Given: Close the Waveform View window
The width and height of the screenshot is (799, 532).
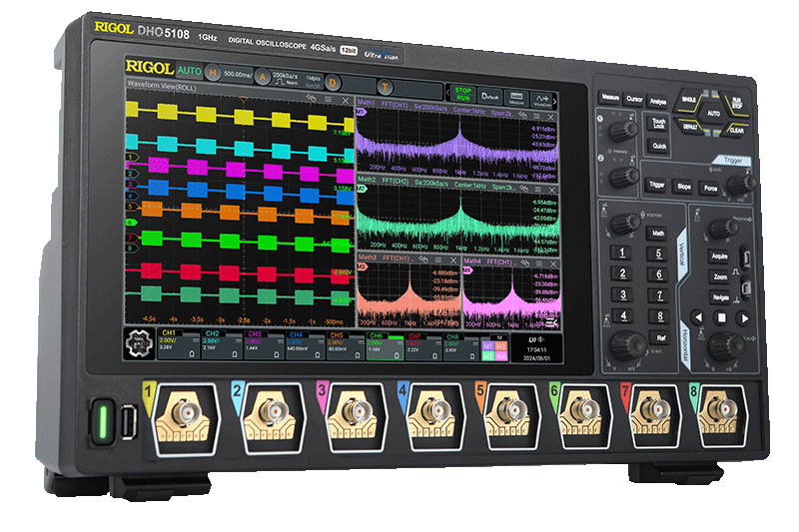Looking at the screenshot, I should [345, 101].
